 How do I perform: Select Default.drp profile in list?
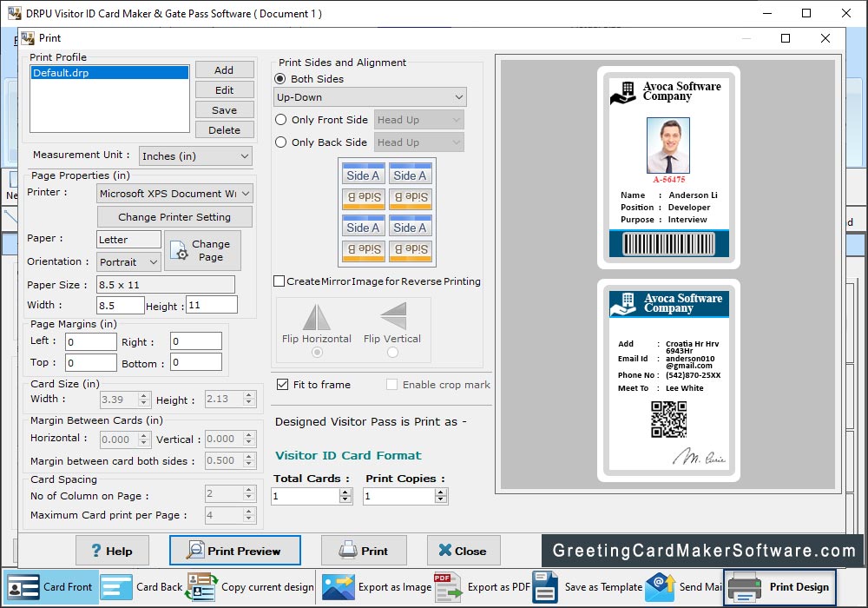(109, 73)
